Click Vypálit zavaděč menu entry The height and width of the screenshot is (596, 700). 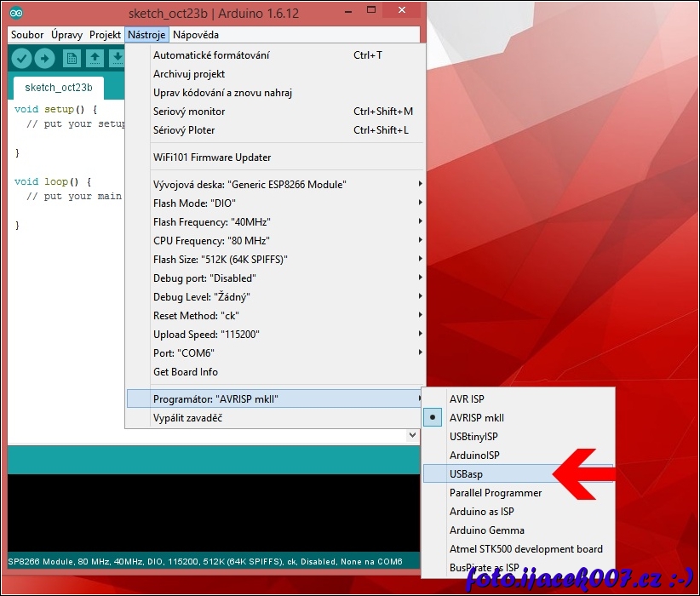point(187,418)
